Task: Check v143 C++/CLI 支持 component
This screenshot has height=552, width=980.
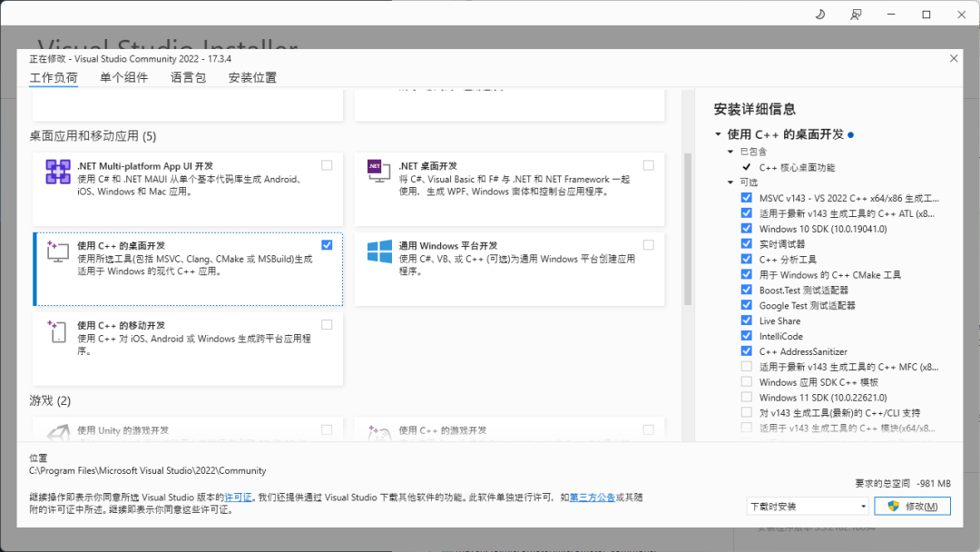Action: pyautogui.click(x=746, y=412)
